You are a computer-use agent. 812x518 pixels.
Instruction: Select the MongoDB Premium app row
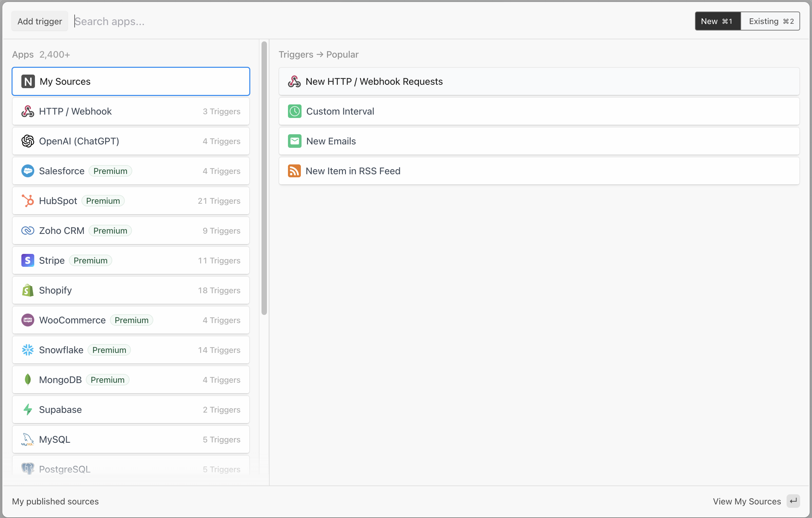[131, 380]
